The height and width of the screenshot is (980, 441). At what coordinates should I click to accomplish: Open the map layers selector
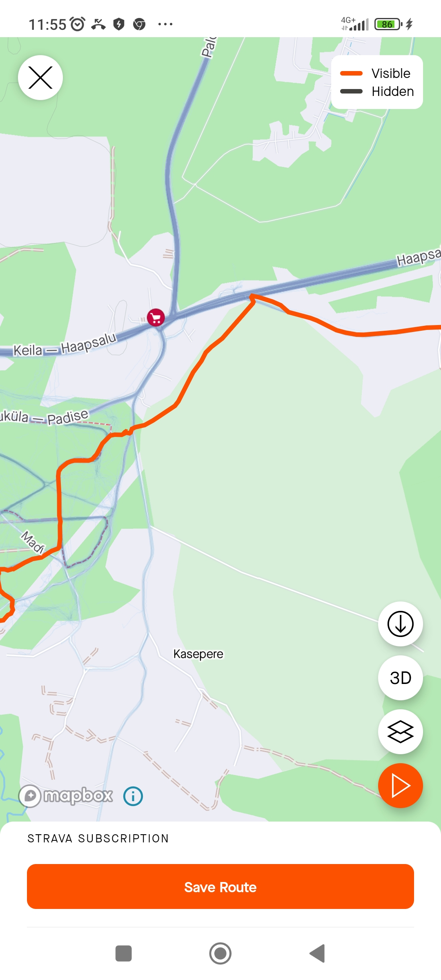tap(400, 732)
